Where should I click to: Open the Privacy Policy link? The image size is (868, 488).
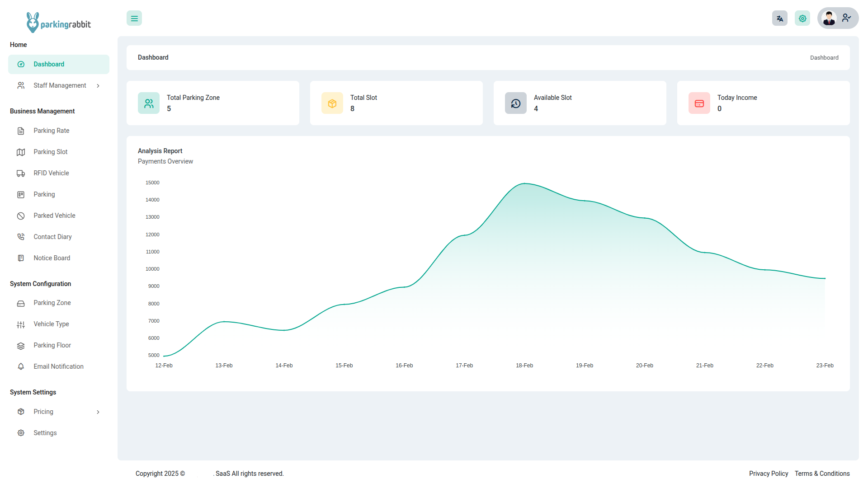pyautogui.click(x=768, y=474)
